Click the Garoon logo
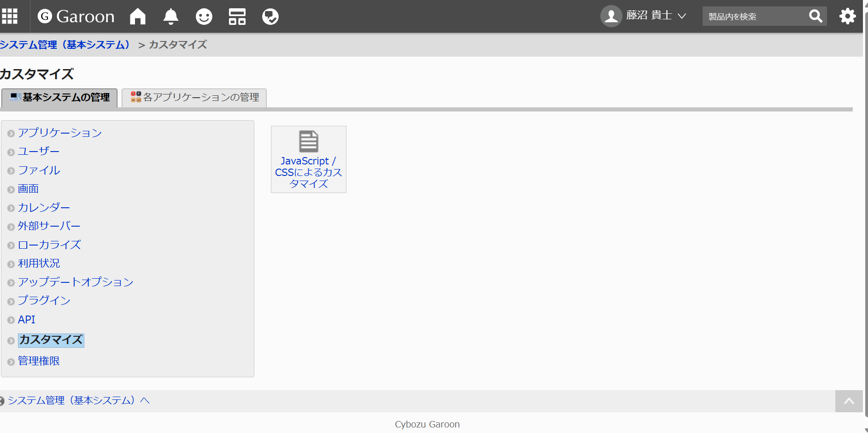The width and height of the screenshot is (868, 433). click(76, 17)
